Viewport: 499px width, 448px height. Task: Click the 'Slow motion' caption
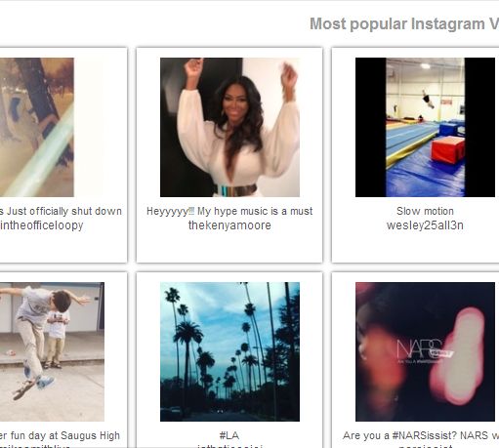click(x=425, y=211)
